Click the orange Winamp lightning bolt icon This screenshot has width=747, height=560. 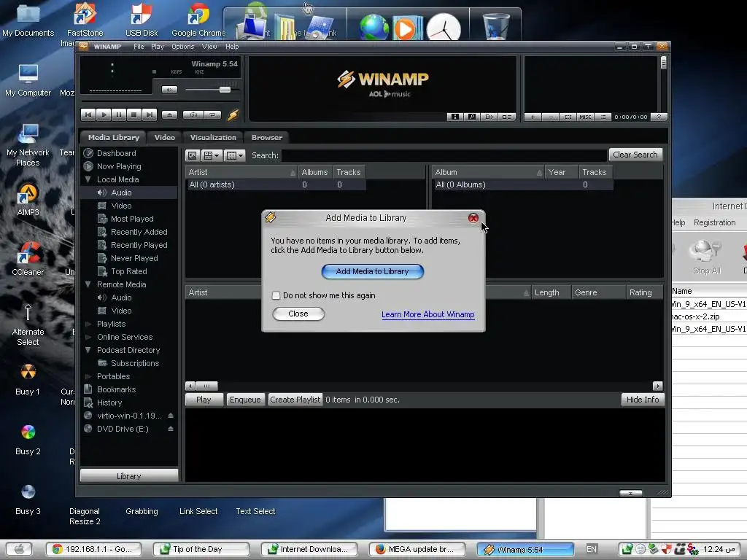tap(233, 114)
